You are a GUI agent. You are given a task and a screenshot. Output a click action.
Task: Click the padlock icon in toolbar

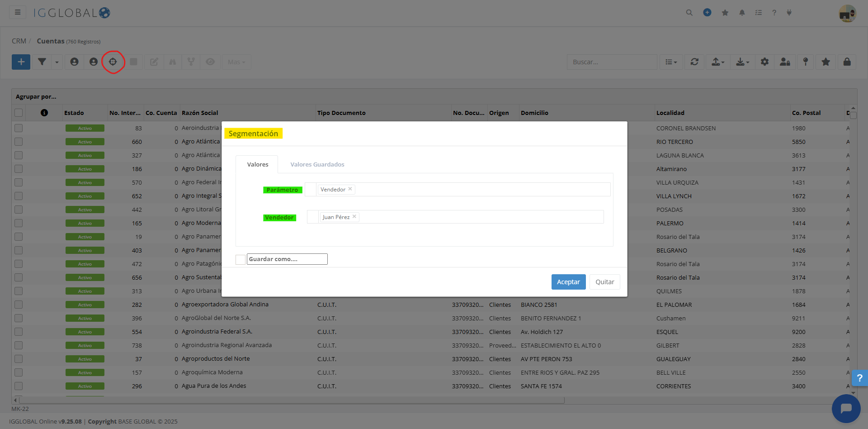click(847, 62)
